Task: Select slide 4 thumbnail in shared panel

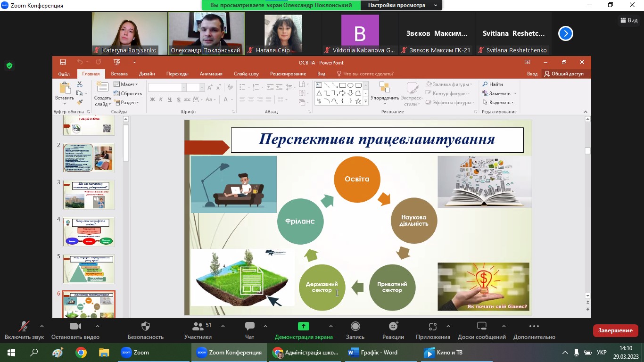Action: (89, 231)
